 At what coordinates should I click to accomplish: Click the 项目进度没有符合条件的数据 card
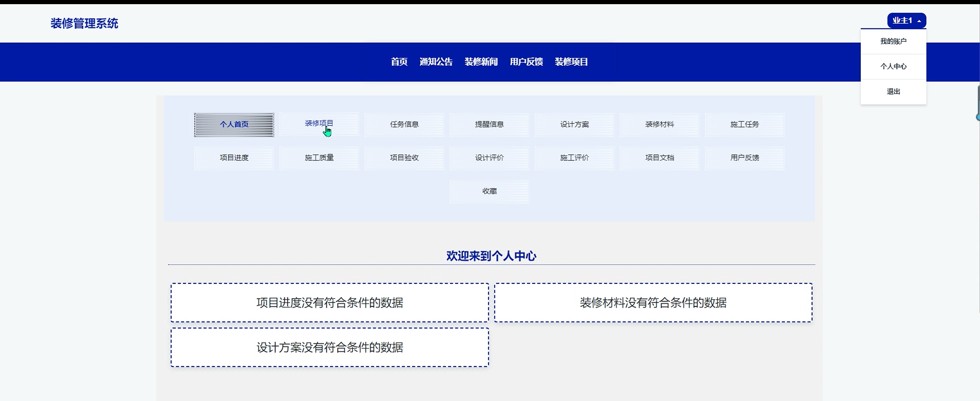point(329,302)
